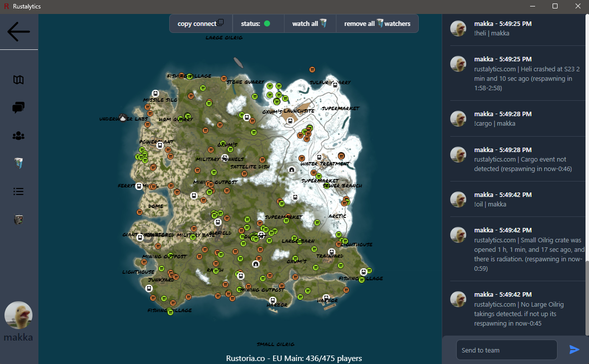Open the team chat sidebar icon

tap(18, 107)
